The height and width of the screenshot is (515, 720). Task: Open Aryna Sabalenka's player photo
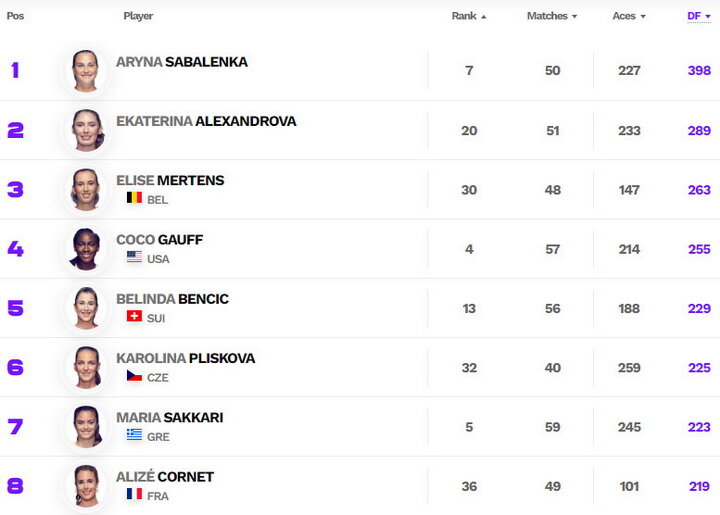(x=85, y=71)
